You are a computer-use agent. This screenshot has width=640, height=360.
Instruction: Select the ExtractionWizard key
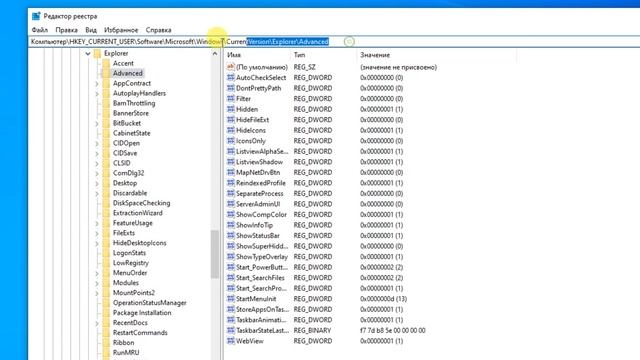click(x=138, y=213)
